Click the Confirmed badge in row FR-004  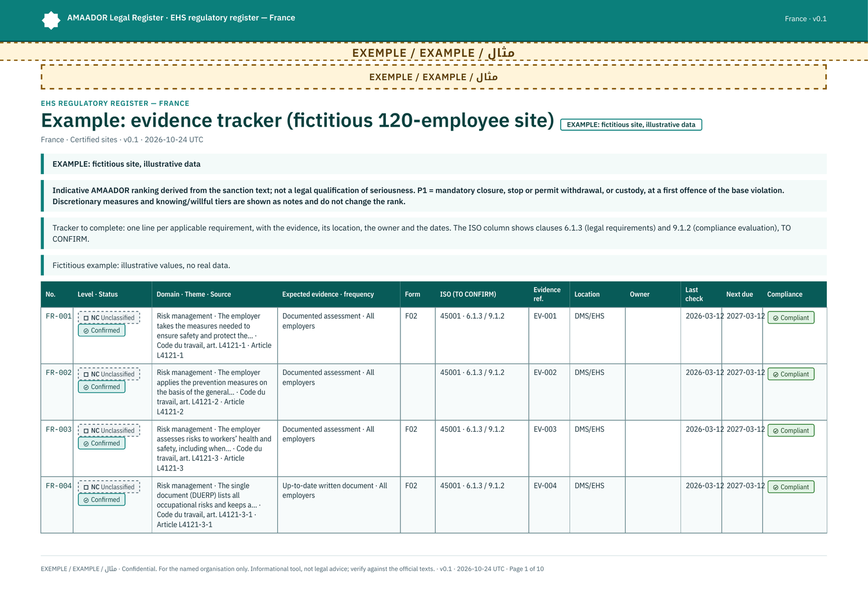(x=102, y=500)
